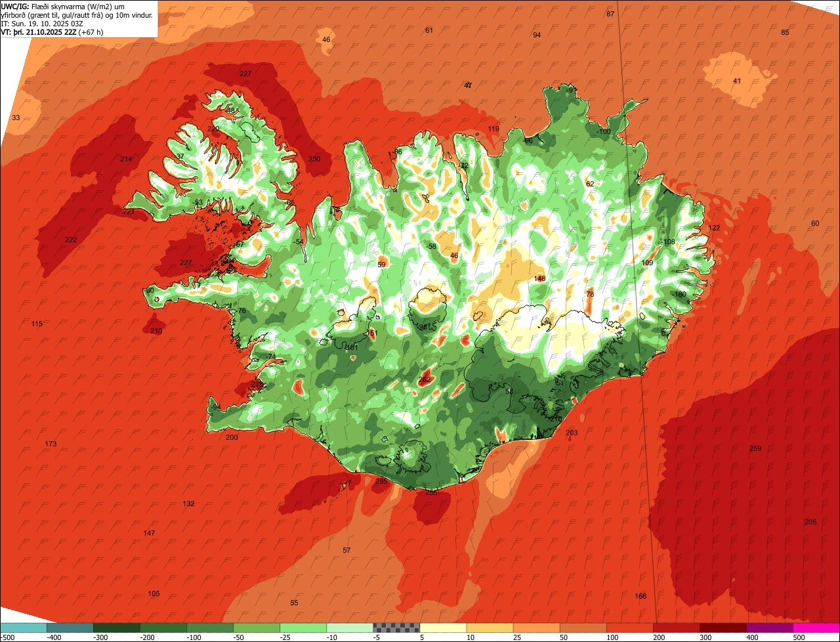This screenshot has height=642, width=840.
Task: Click the map value 57
Action: (x=346, y=550)
